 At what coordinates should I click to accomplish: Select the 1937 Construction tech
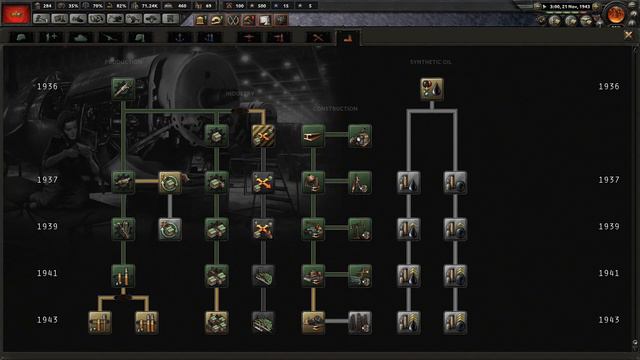[x=313, y=182]
